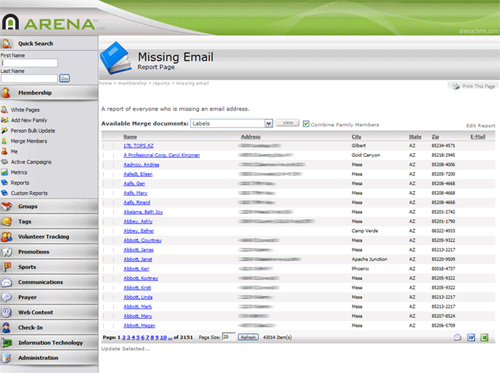Sort the table by the State column
The image size is (500, 373).
pyautogui.click(x=415, y=137)
